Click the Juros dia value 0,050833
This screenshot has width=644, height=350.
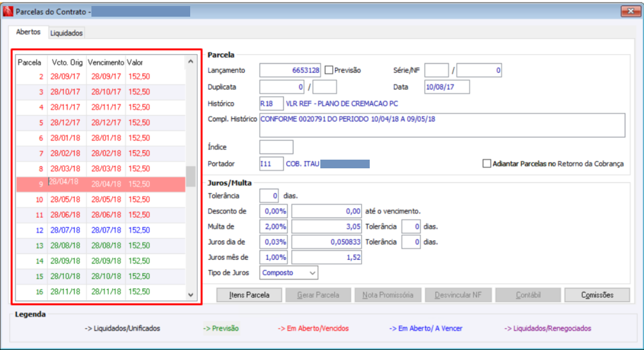[x=326, y=242]
